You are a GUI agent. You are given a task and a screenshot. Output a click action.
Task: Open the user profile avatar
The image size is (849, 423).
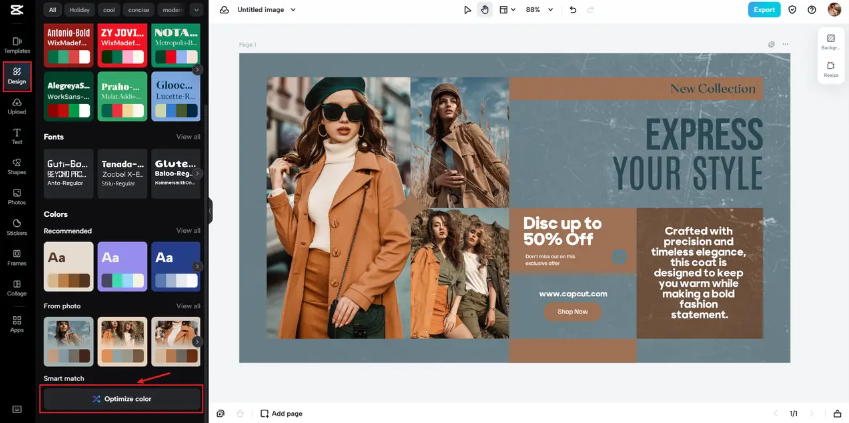pos(834,9)
